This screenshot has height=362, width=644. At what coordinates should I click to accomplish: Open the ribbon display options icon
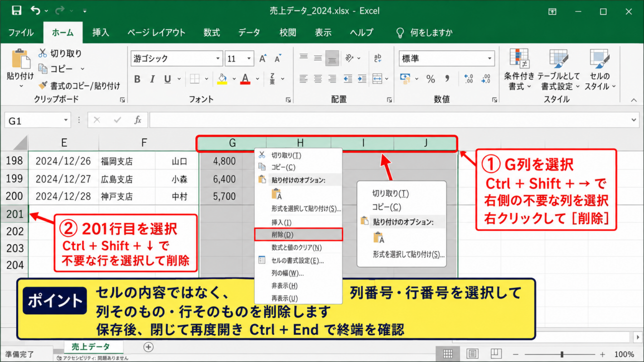[x=552, y=11]
